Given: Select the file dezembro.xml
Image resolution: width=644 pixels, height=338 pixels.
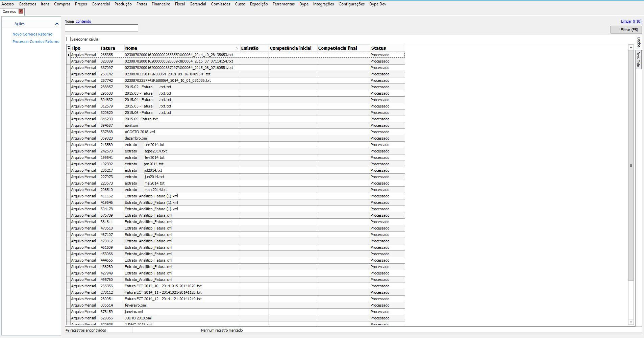Looking at the screenshot, I should (x=136, y=138).
